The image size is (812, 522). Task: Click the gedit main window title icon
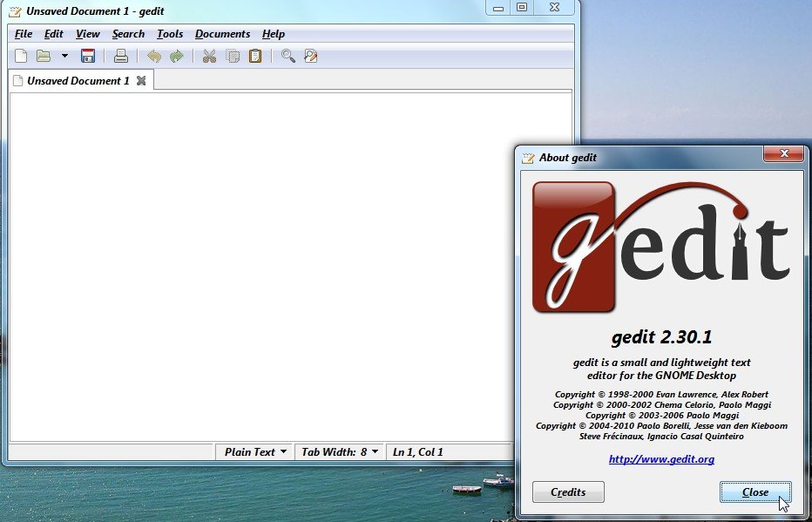(x=15, y=10)
